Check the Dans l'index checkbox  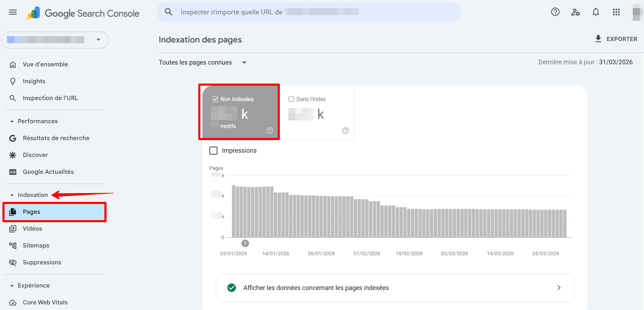(291, 99)
